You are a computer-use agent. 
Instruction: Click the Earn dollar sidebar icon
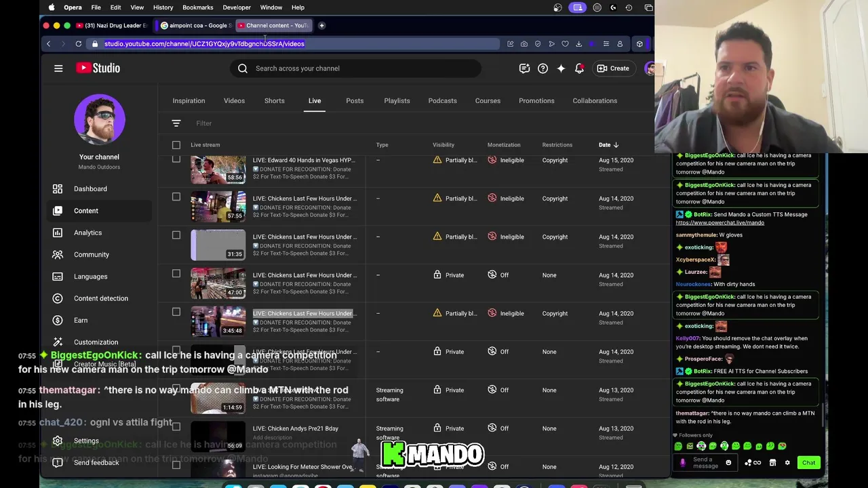58,320
